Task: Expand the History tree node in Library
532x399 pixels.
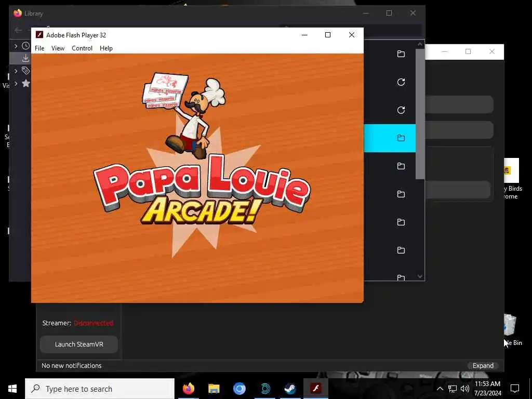Action: point(16,46)
